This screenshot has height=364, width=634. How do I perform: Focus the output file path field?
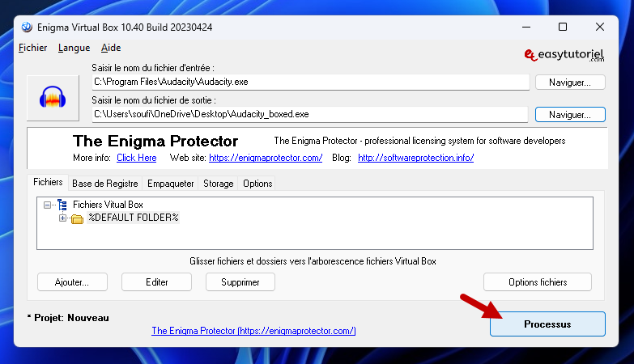pos(310,114)
